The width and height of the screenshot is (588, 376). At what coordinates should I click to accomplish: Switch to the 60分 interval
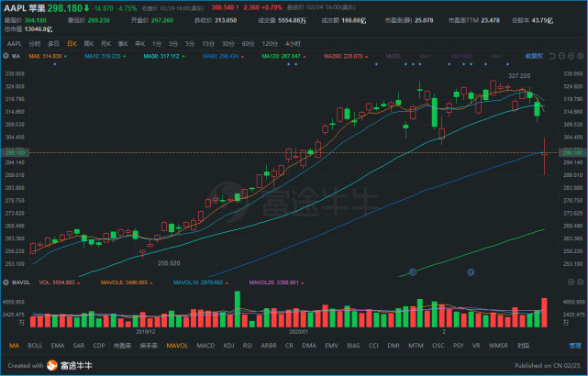tap(248, 44)
